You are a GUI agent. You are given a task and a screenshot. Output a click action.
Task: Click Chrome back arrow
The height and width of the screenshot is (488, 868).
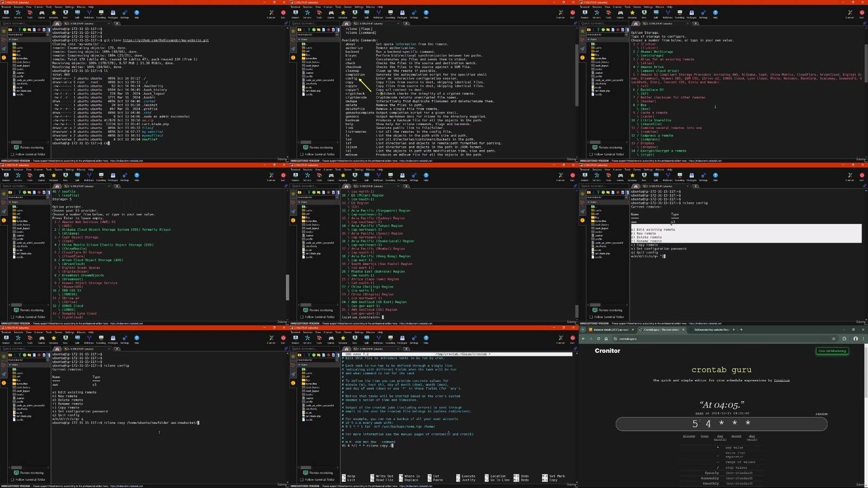coord(584,339)
